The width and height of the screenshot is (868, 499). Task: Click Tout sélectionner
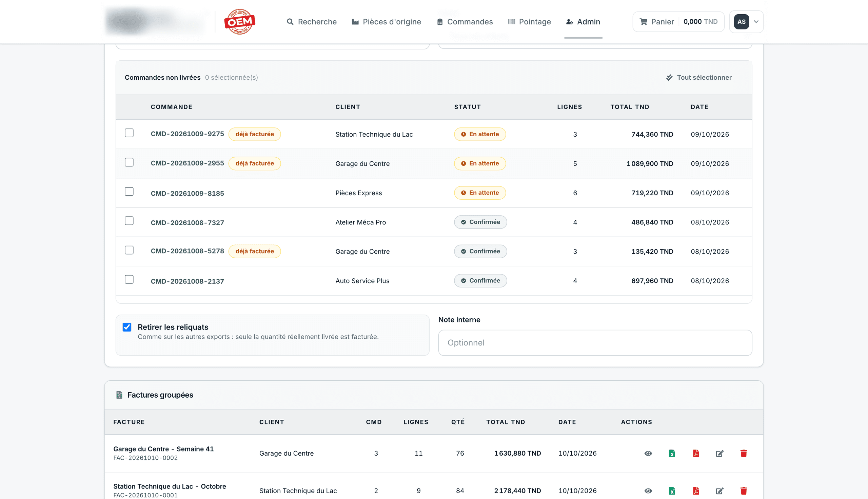pos(698,77)
